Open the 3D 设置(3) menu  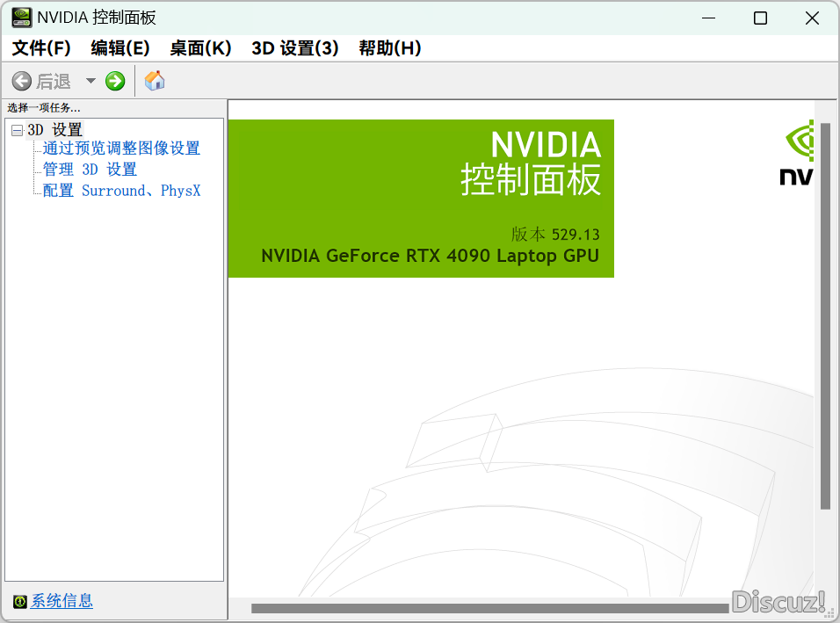pyautogui.click(x=295, y=48)
